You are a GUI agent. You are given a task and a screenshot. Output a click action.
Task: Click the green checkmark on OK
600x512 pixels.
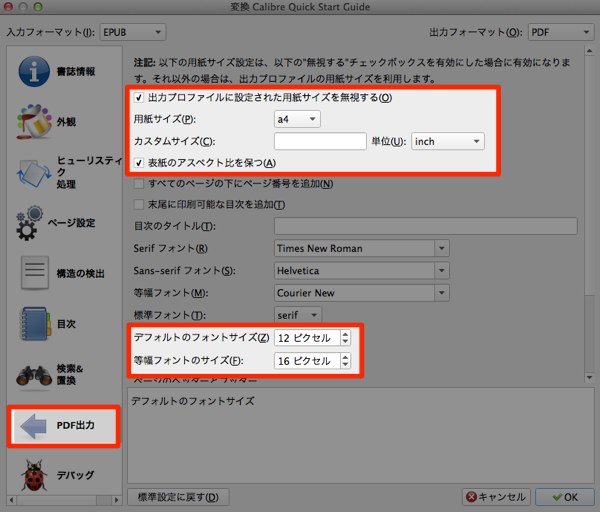coord(557,497)
